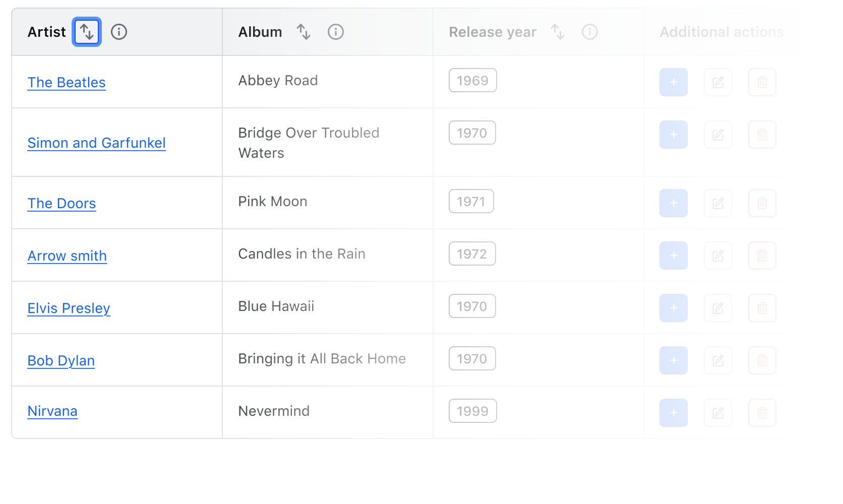Click add action on the Bob Dylan row
This screenshot has height=504, width=843.
pyautogui.click(x=674, y=360)
